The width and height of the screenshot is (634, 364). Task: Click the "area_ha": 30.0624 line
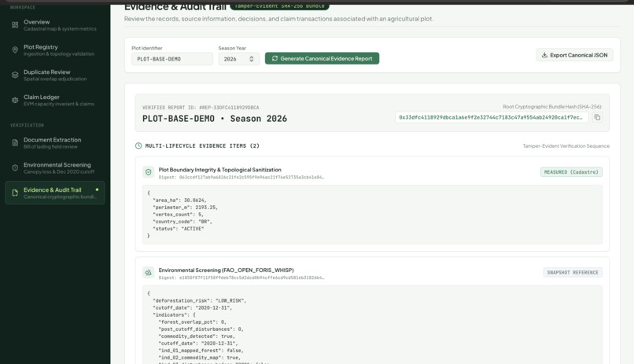(179, 200)
